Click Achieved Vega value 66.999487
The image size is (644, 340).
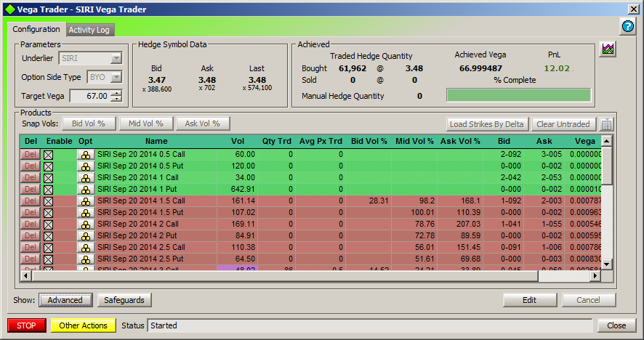click(x=480, y=68)
